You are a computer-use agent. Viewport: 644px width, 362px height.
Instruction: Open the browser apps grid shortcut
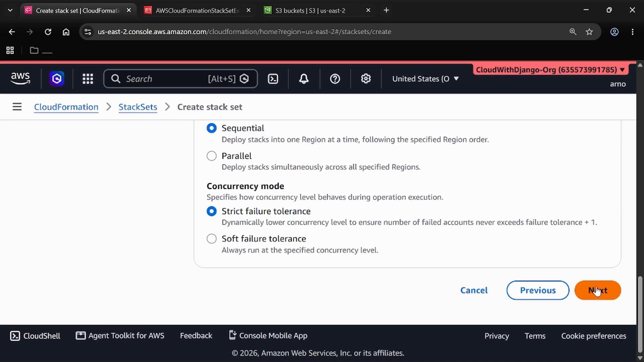coord(10,50)
